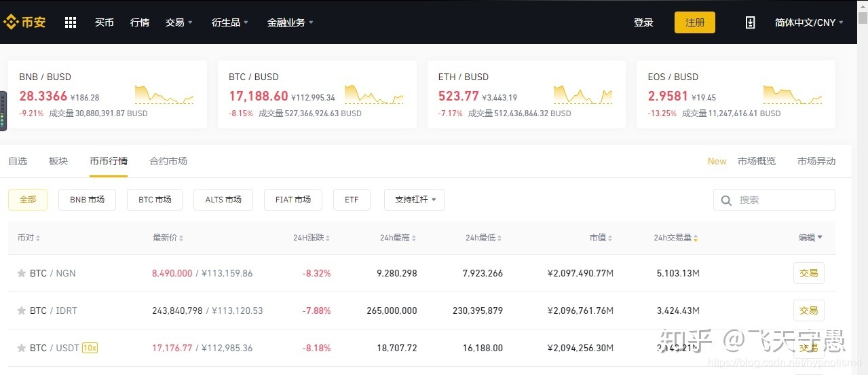Star the BTC / USDT pair
The image size is (868, 375).
tap(22, 348)
